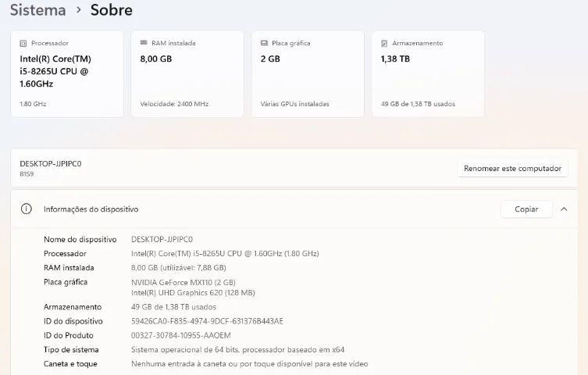The height and width of the screenshot is (375, 588).
Task: Click the breadcrumb chevron between Sistema and Sobre
Action: [78, 10]
